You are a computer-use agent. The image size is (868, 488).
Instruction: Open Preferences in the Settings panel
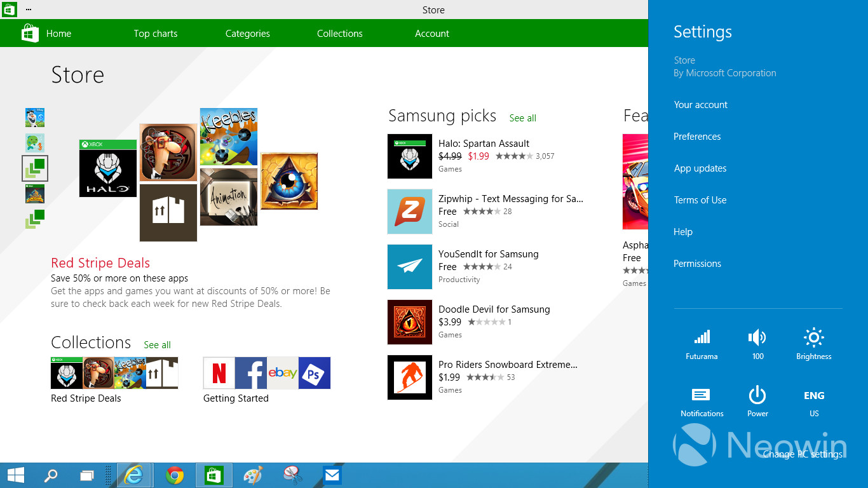pyautogui.click(x=697, y=136)
